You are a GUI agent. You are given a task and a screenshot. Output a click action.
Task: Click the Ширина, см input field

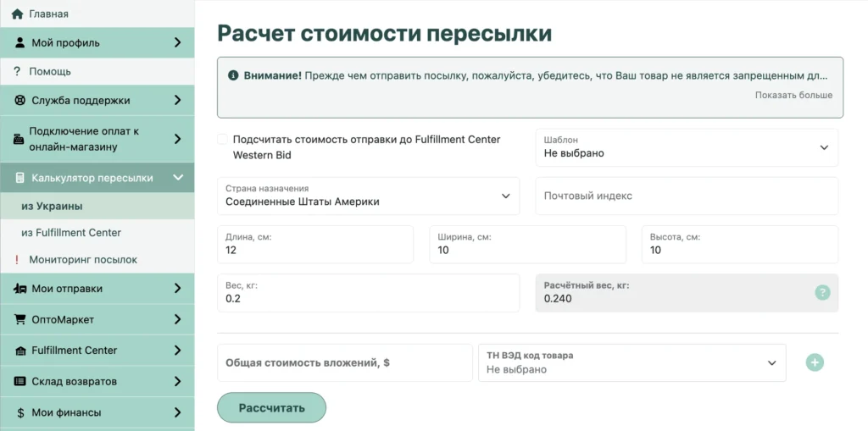(x=527, y=245)
